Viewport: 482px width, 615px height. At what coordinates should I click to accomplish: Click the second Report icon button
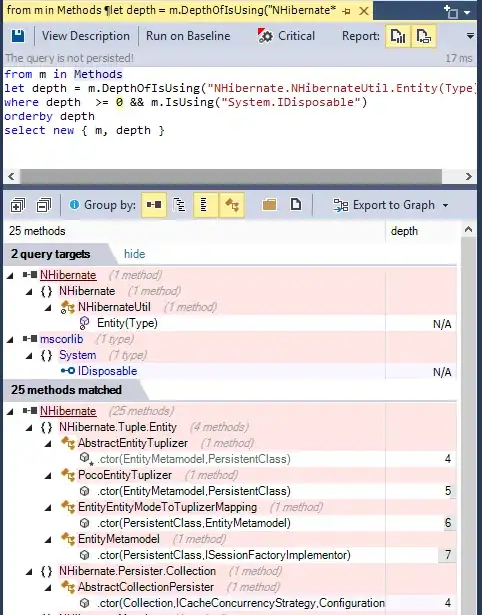coord(424,36)
